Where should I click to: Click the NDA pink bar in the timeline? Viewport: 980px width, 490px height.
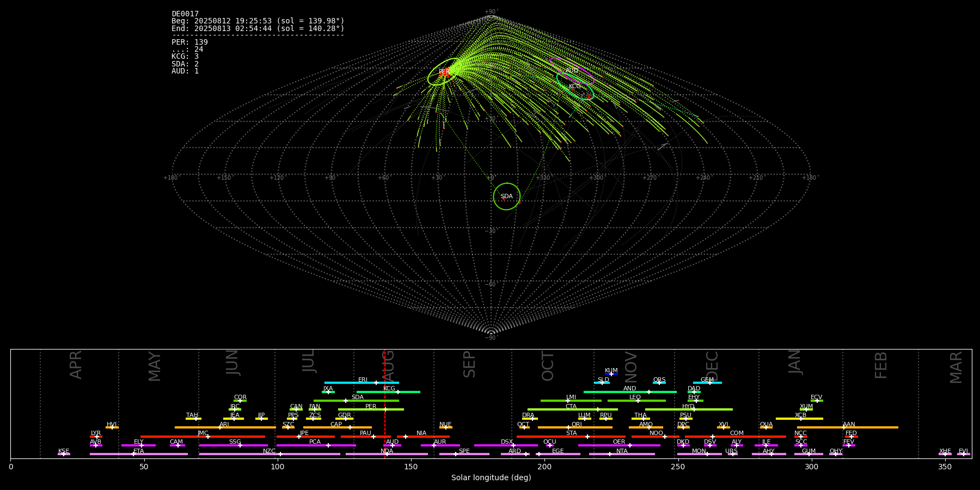click(387, 454)
